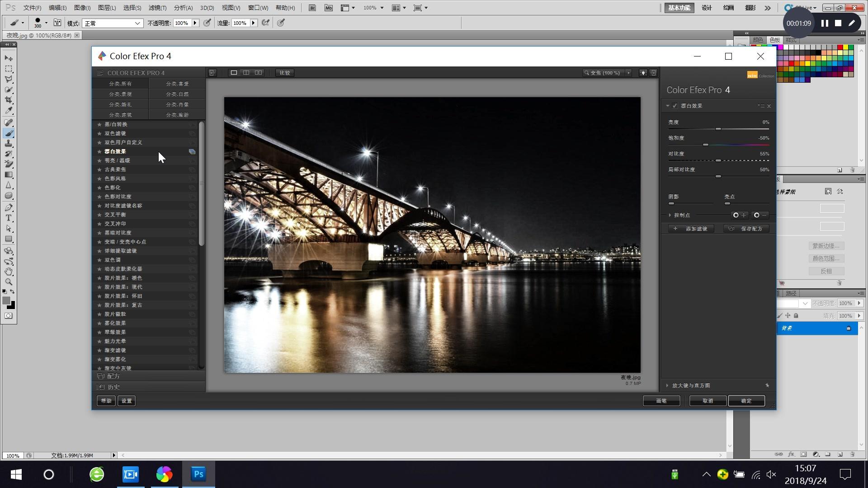Click the lightbulb background color icon

point(643,72)
